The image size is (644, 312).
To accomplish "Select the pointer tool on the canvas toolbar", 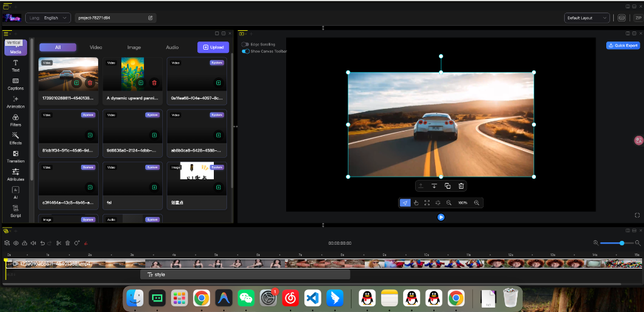I will [405, 203].
